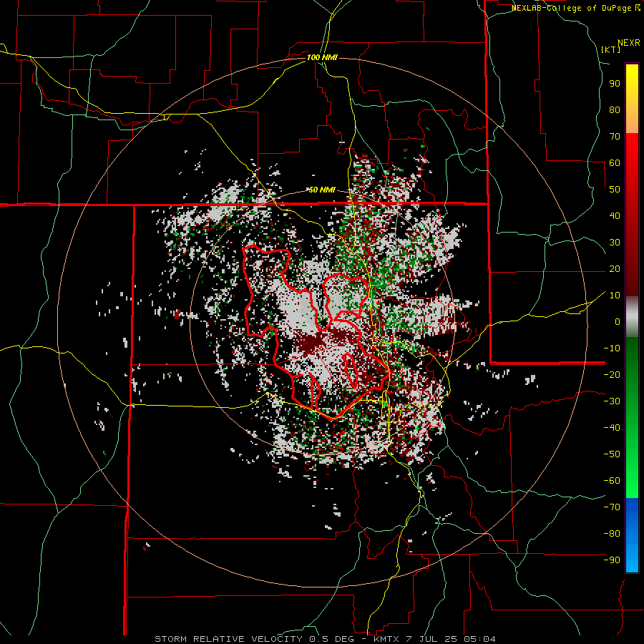Click the -50 value on velocity scale
Viewport: 644px width, 644px height.
point(612,454)
